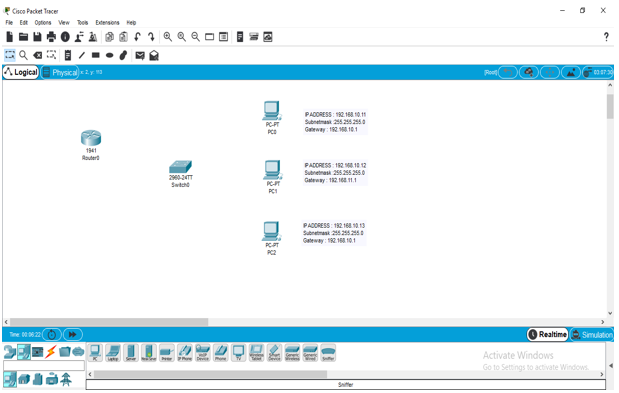This screenshot has width=619, height=393.
Task: Open the File menu
Action: tap(9, 22)
